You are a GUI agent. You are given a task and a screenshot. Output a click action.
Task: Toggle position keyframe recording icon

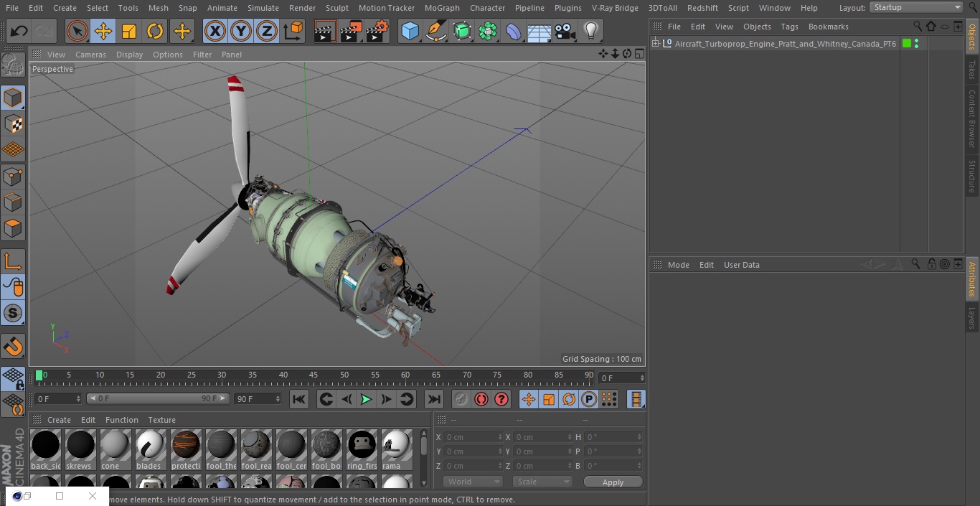[529, 399]
